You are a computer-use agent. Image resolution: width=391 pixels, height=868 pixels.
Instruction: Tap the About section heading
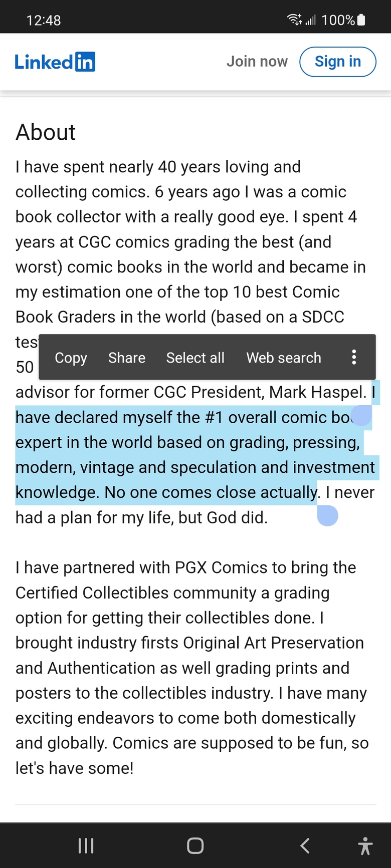pyautogui.click(x=46, y=132)
